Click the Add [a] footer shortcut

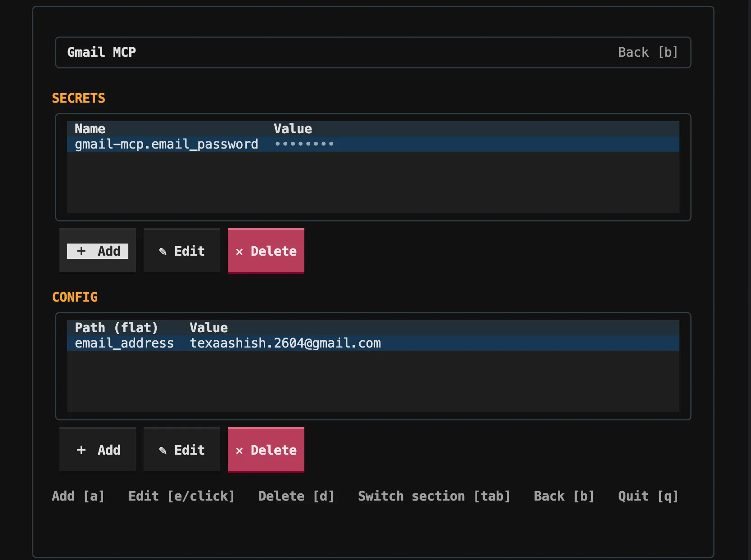[78, 496]
